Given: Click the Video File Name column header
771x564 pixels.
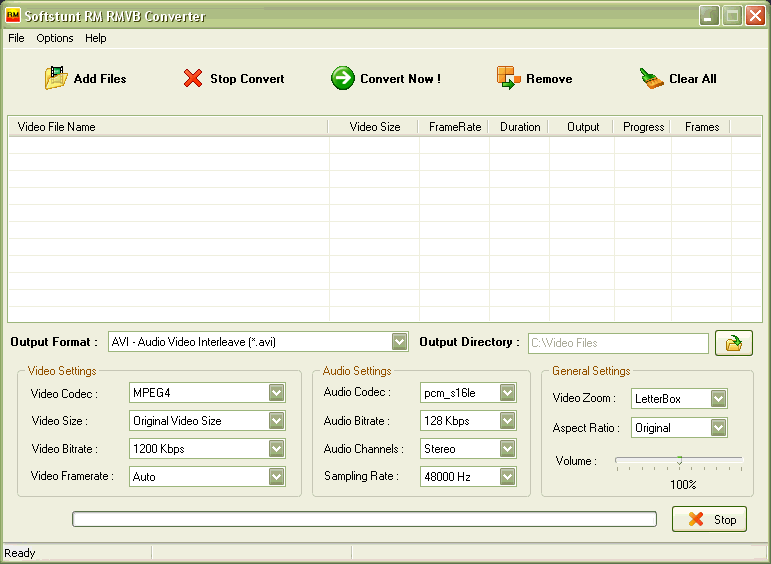Looking at the screenshot, I should [168, 127].
